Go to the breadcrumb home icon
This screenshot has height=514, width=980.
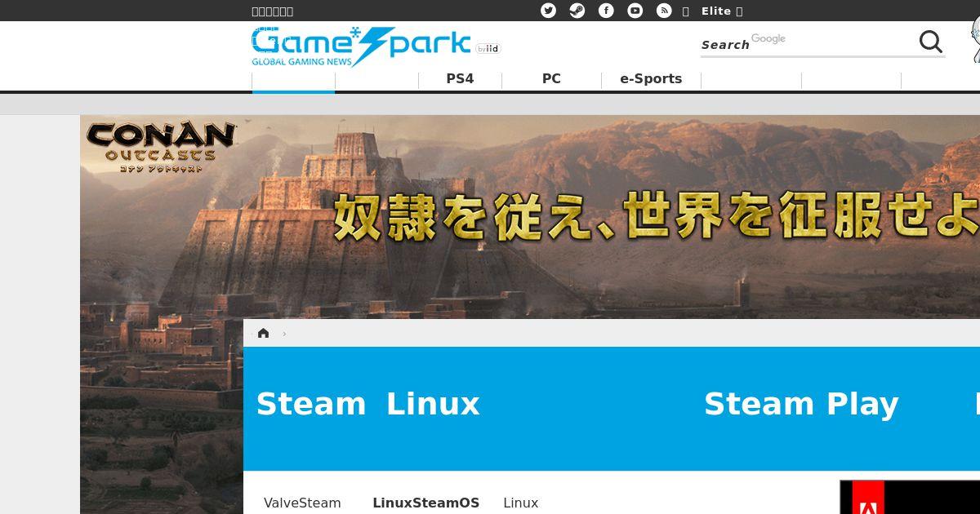[x=263, y=333]
